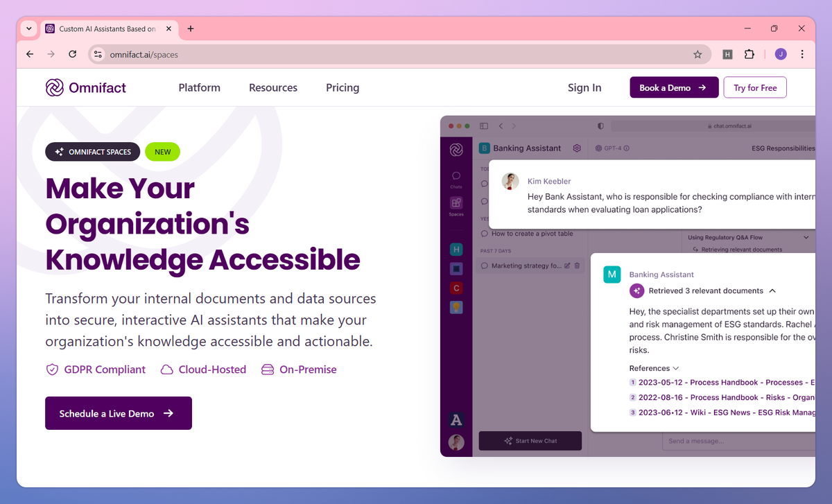Click Start New Chat button
The width and height of the screenshot is (832, 504).
530,441
